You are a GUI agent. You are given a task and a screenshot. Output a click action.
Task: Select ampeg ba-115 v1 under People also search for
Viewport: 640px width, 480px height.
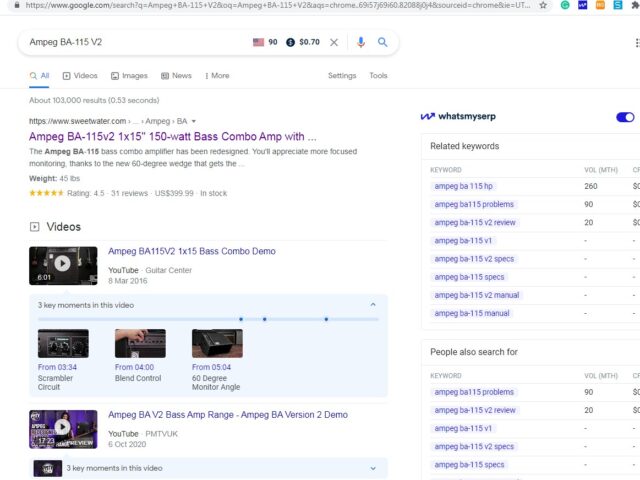pyautogui.click(x=463, y=428)
